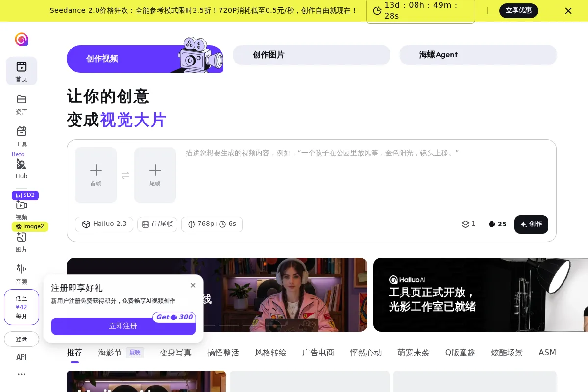
Task: Click the credits cost 25 indicator
Action: (x=497, y=224)
